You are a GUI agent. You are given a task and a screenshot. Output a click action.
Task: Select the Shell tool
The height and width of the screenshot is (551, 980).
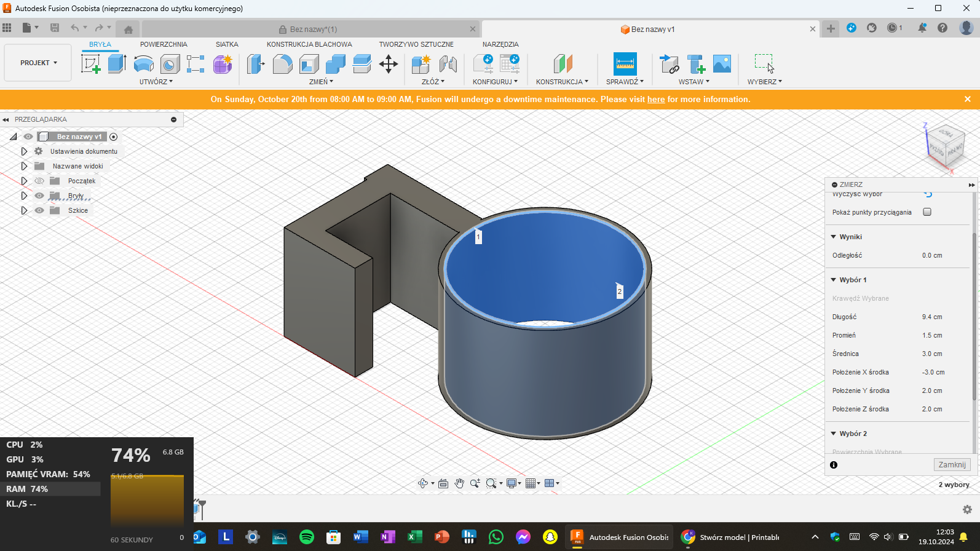point(309,63)
